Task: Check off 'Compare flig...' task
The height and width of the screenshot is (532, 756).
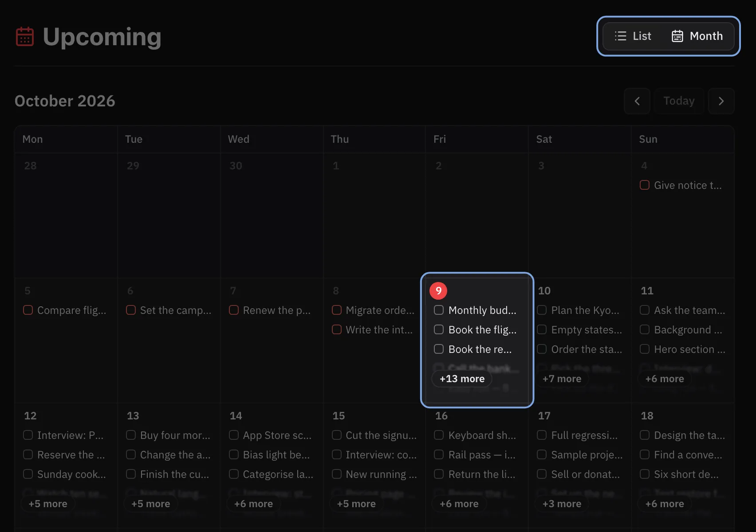Action: [x=28, y=310]
